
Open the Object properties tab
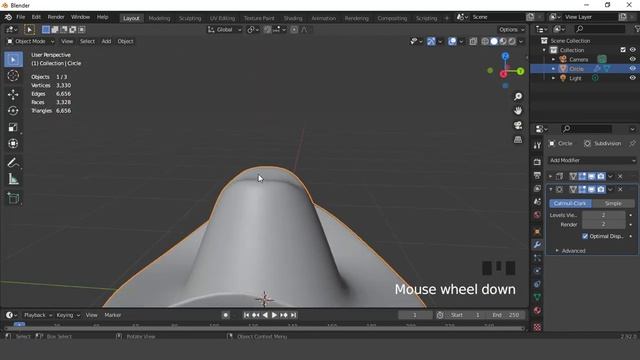537,231
